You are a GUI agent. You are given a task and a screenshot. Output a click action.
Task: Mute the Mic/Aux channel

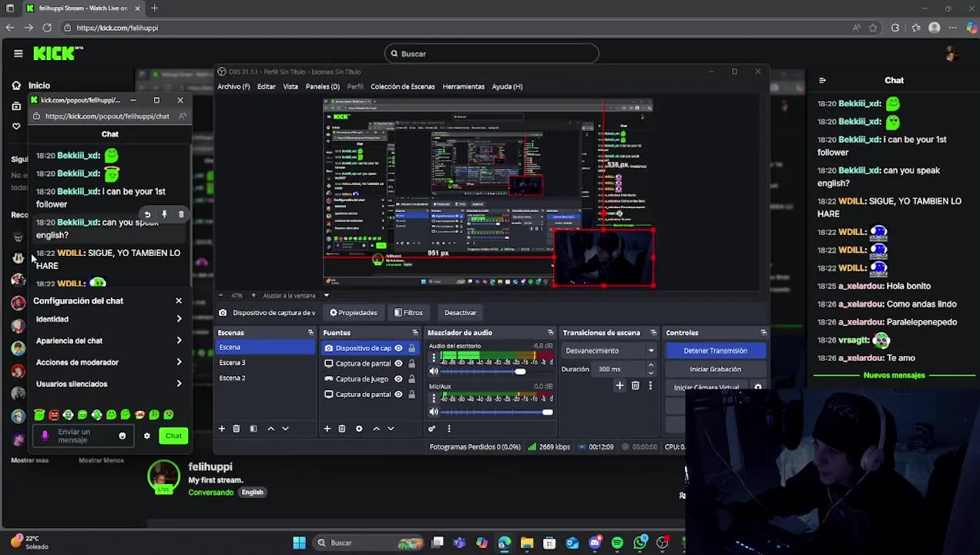click(x=434, y=412)
